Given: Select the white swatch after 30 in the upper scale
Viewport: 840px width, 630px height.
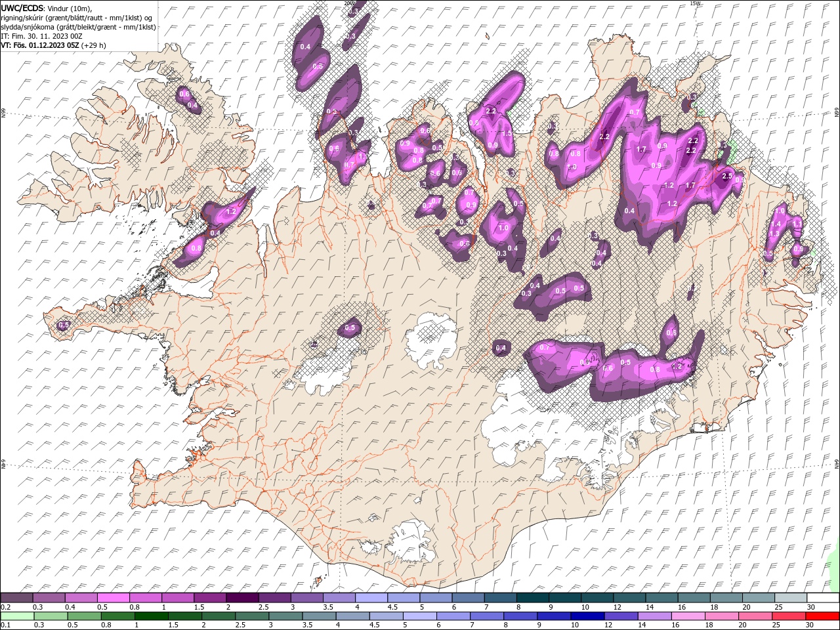Looking at the screenshot, I should pyautogui.click(x=823, y=598).
